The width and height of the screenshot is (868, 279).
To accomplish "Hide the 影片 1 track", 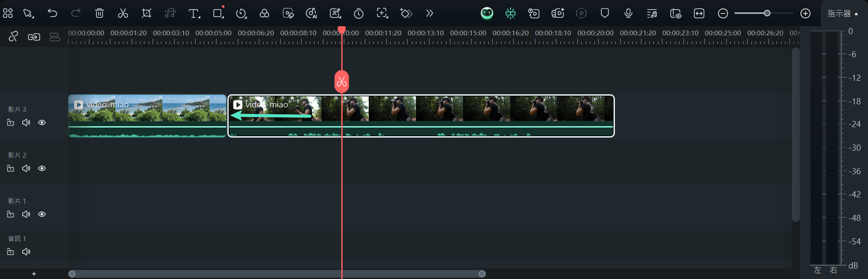I will coord(42,214).
